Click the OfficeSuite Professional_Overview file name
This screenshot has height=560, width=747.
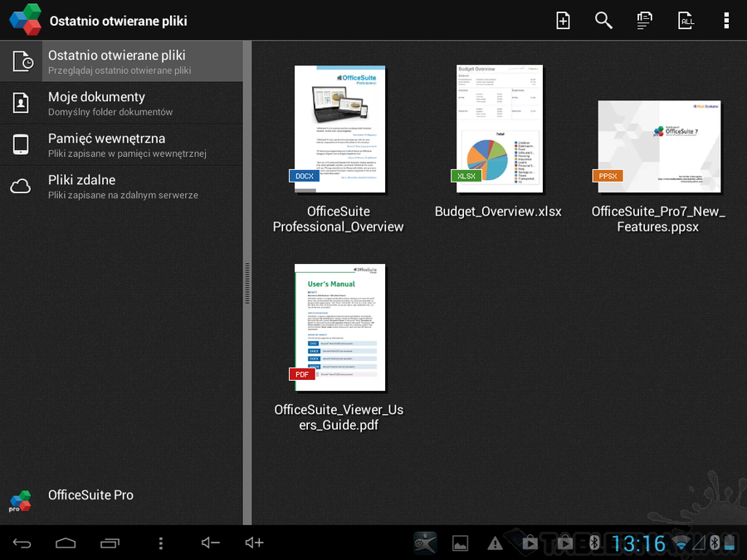tap(339, 219)
